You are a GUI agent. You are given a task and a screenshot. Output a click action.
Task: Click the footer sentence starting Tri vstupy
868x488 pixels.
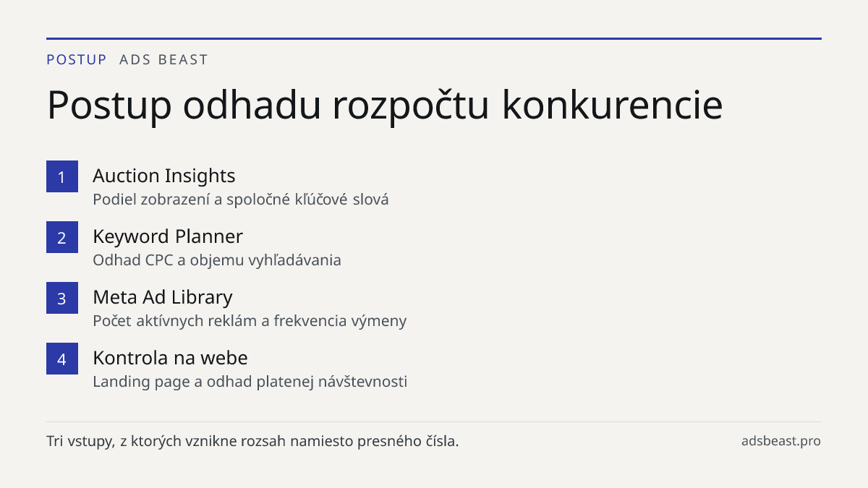252,441
